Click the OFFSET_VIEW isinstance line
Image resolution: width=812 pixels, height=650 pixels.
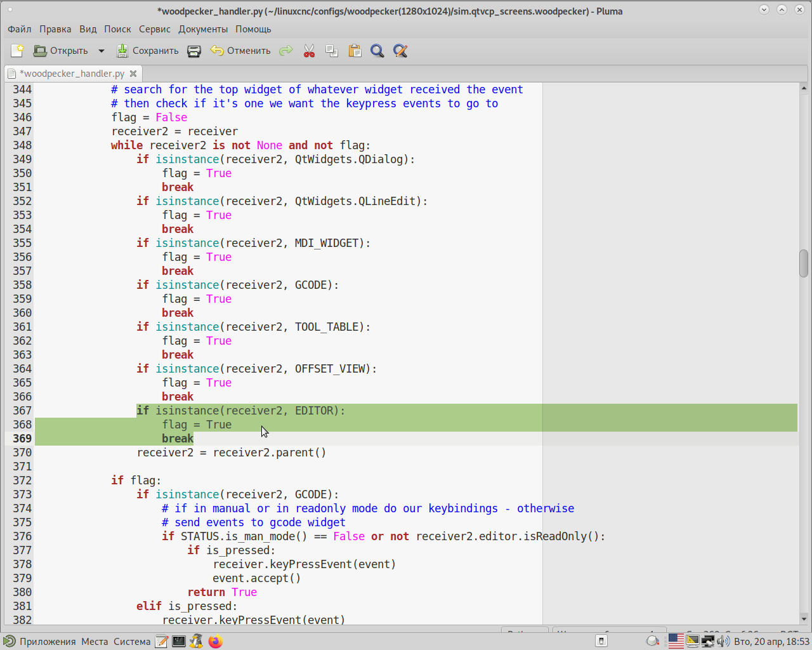tap(257, 369)
